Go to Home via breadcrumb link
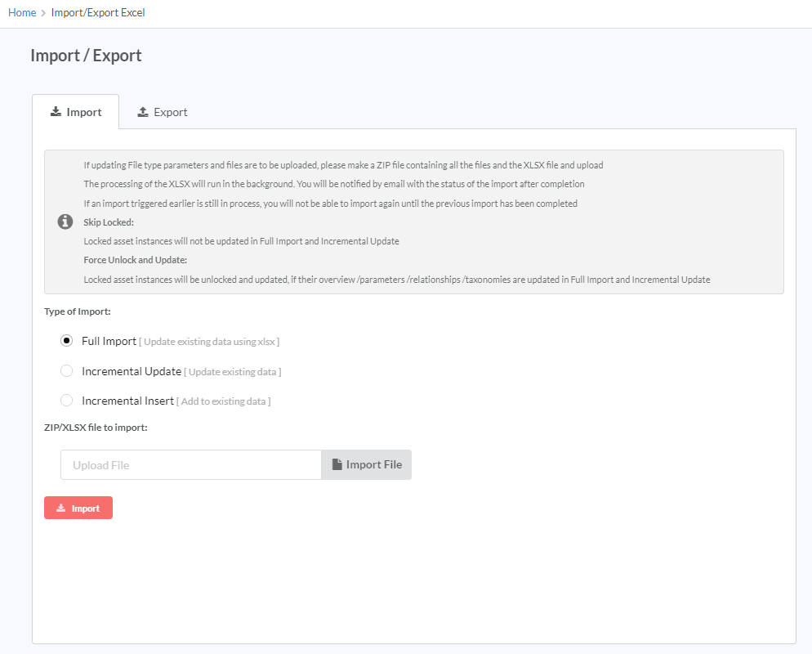Viewport: 812px width, 654px height. click(22, 12)
